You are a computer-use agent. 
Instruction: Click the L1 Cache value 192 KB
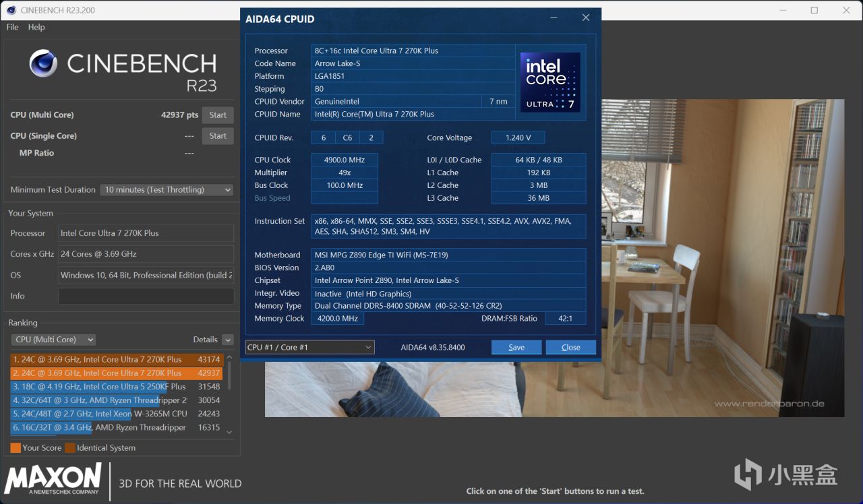tap(539, 172)
